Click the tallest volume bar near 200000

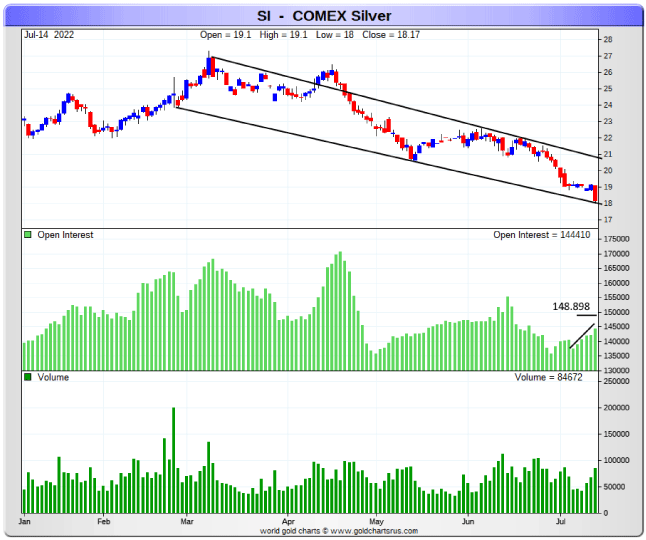(173, 460)
